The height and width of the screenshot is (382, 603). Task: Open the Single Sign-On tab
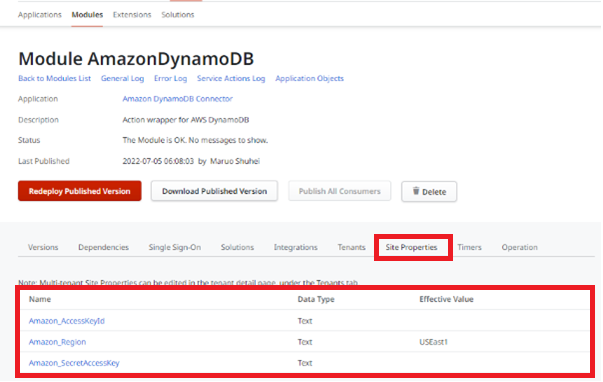175,247
